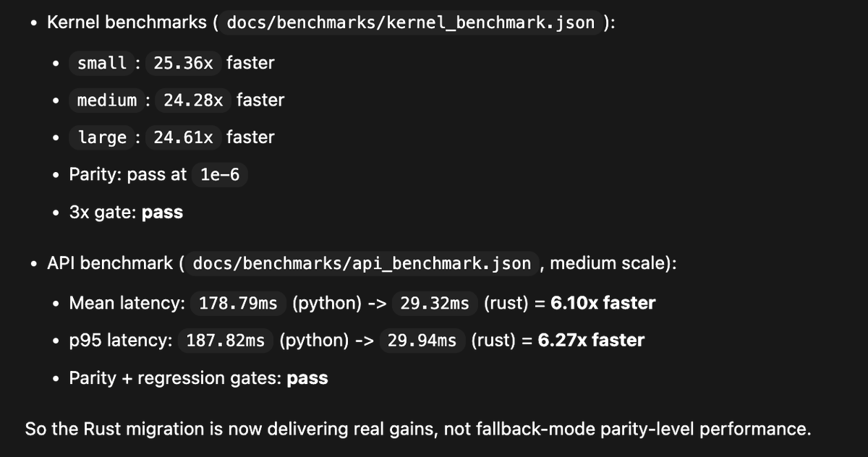Click the bold '6.10x faster' text
This screenshot has width=868, height=457.
(603, 303)
